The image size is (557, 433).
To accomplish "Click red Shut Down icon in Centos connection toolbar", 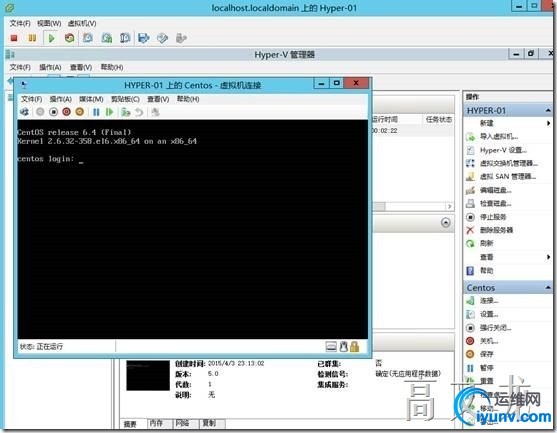I will coord(66,112).
